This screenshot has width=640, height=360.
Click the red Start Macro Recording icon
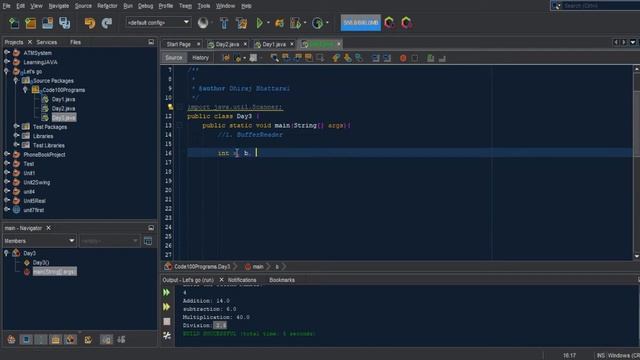[403, 58]
